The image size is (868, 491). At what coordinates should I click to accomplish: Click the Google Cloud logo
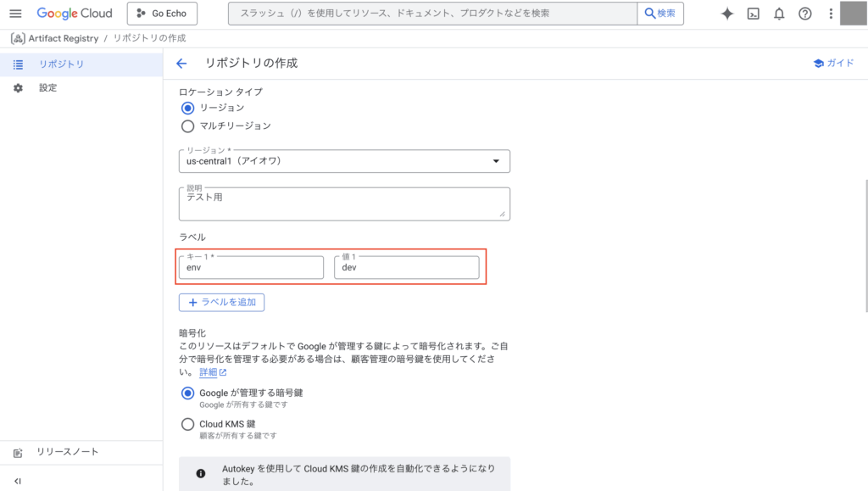tap(74, 14)
